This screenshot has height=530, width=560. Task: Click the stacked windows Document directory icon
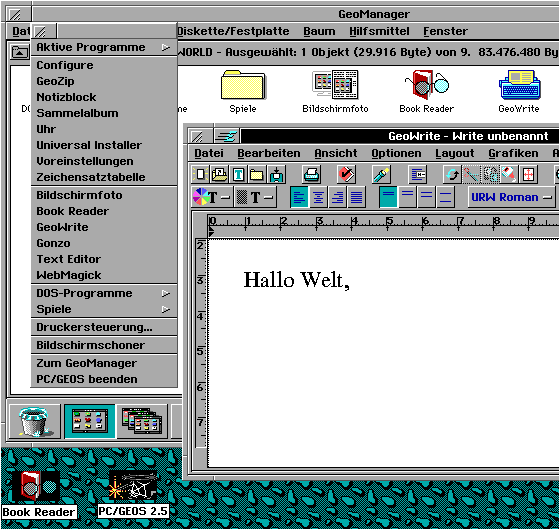[142, 421]
